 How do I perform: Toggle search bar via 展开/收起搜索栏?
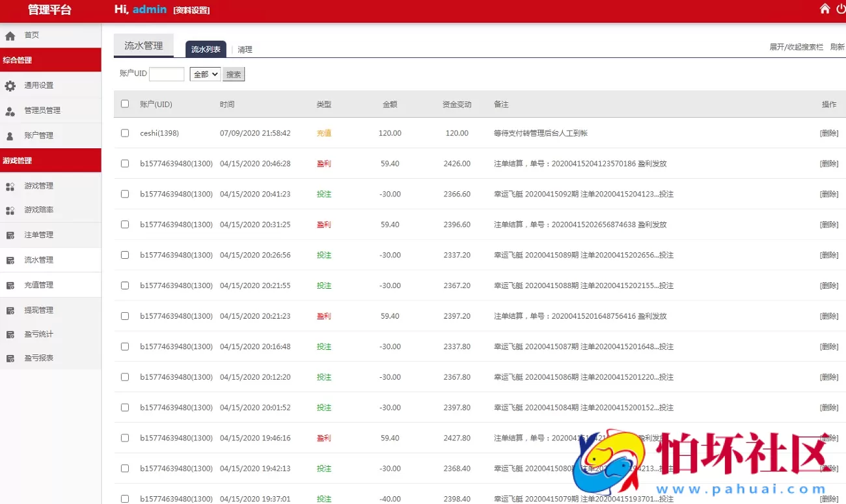click(796, 47)
